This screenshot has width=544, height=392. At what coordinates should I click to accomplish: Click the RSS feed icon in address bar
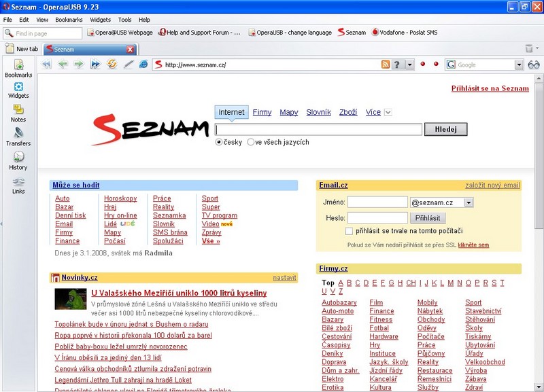coord(386,65)
